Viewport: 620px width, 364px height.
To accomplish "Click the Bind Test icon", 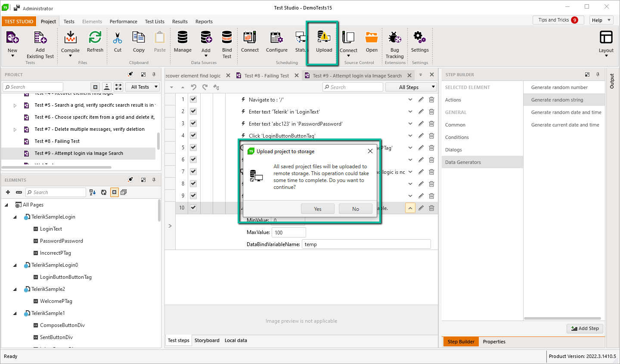I will [x=227, y=38].
